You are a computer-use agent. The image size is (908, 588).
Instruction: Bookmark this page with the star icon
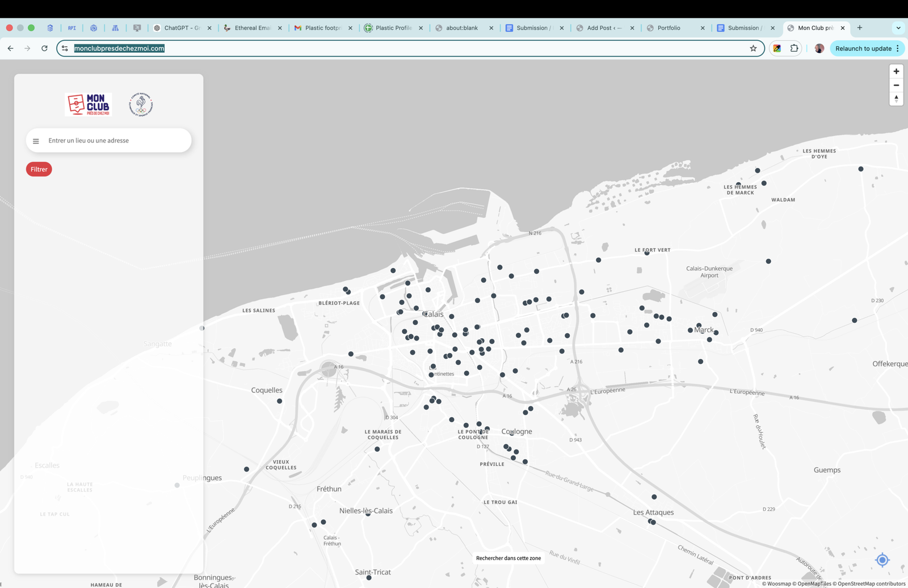754,48
